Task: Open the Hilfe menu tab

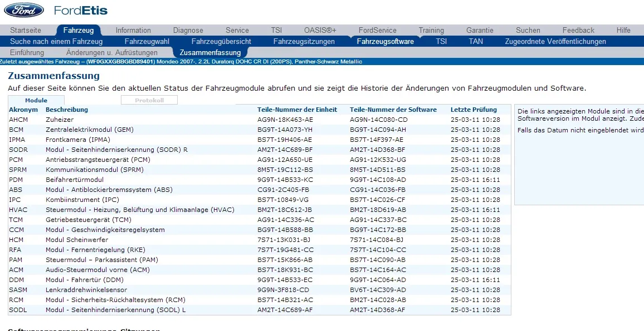Action: pos(623,31)
